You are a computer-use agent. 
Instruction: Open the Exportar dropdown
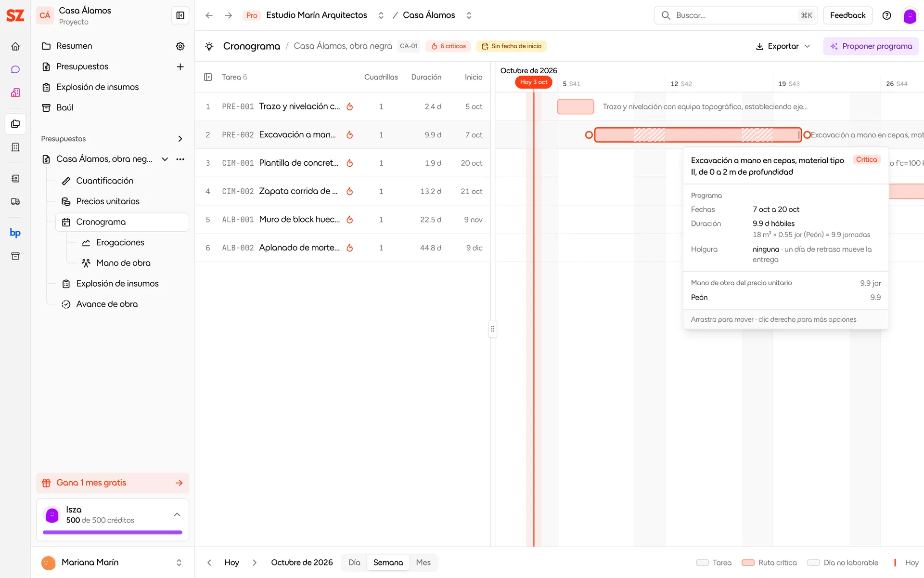pyautogui.click(x=783, y=46)
